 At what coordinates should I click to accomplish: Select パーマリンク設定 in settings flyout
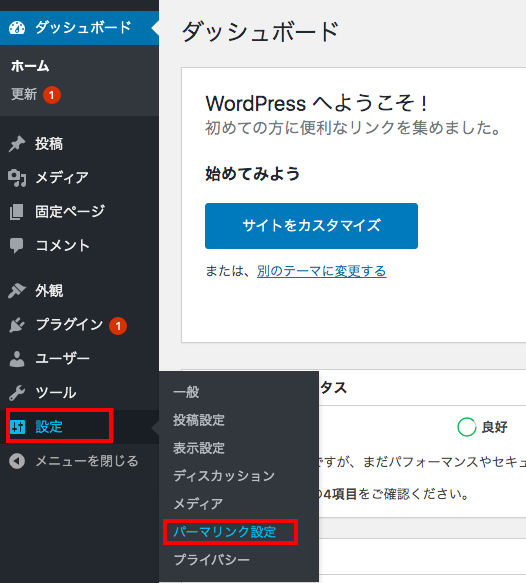click(225, 532)
